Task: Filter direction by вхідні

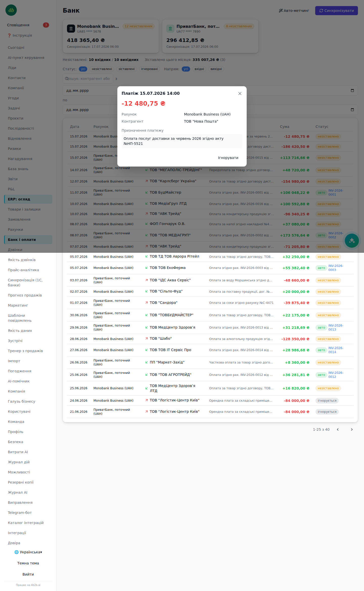Action: click(x=199, y=69)
